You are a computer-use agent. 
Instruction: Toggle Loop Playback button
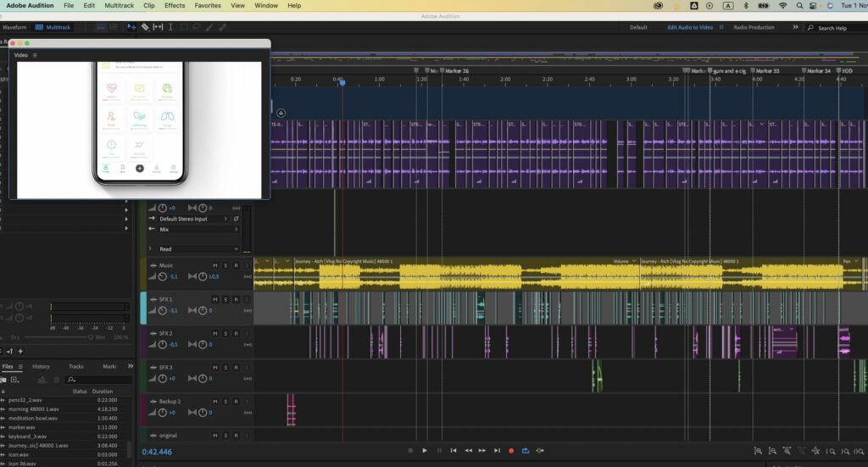tap(526, 451)
